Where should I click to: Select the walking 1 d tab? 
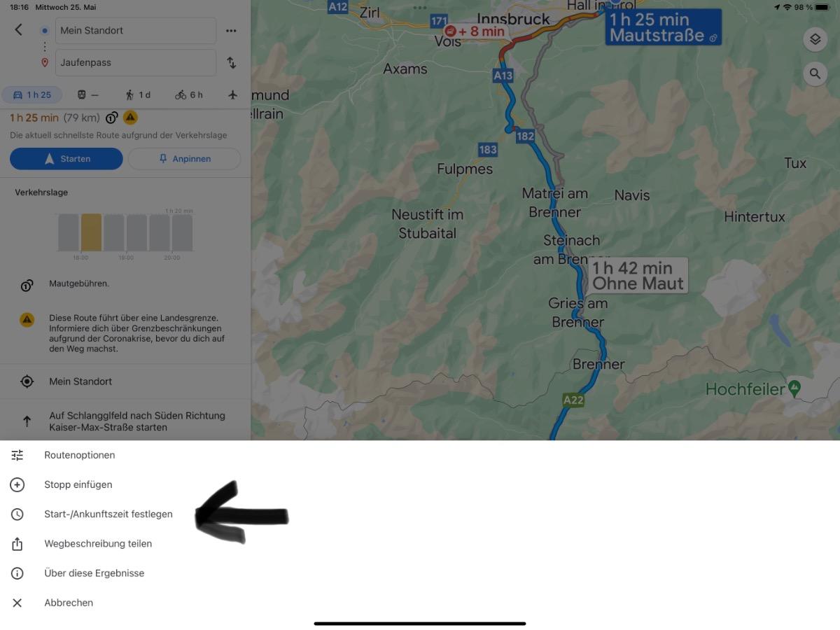click(x=138, y=94)
